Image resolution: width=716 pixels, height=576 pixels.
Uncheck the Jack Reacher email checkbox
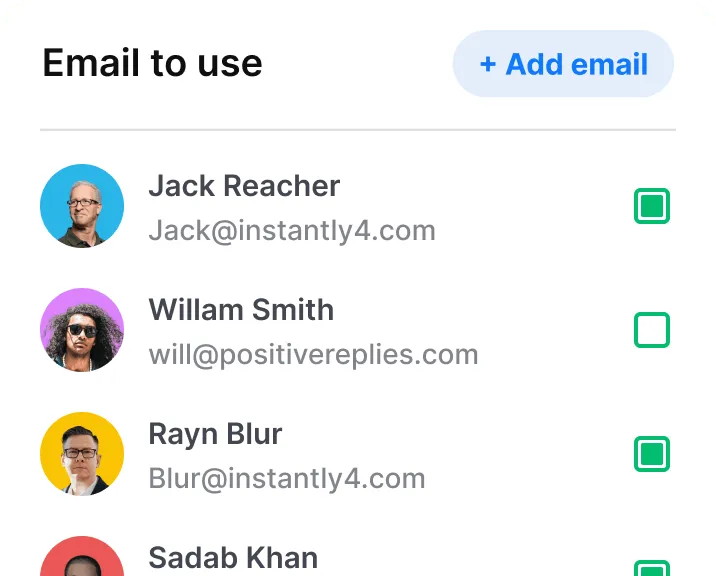[652, 206]
